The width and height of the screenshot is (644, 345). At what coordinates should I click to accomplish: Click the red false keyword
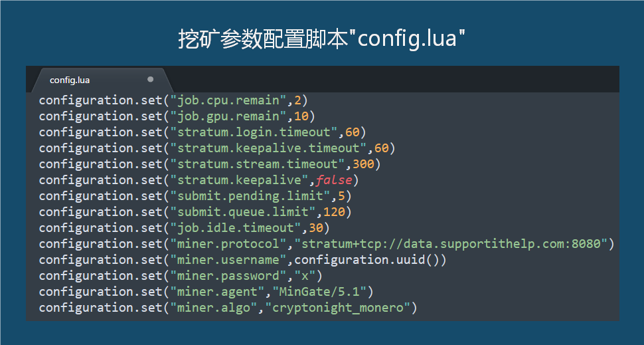tap(334, 180)
